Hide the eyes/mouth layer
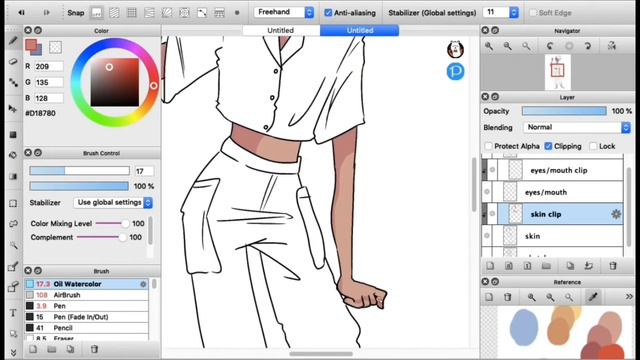The width and height of the screenshot is (640, 360). (487, 192)
